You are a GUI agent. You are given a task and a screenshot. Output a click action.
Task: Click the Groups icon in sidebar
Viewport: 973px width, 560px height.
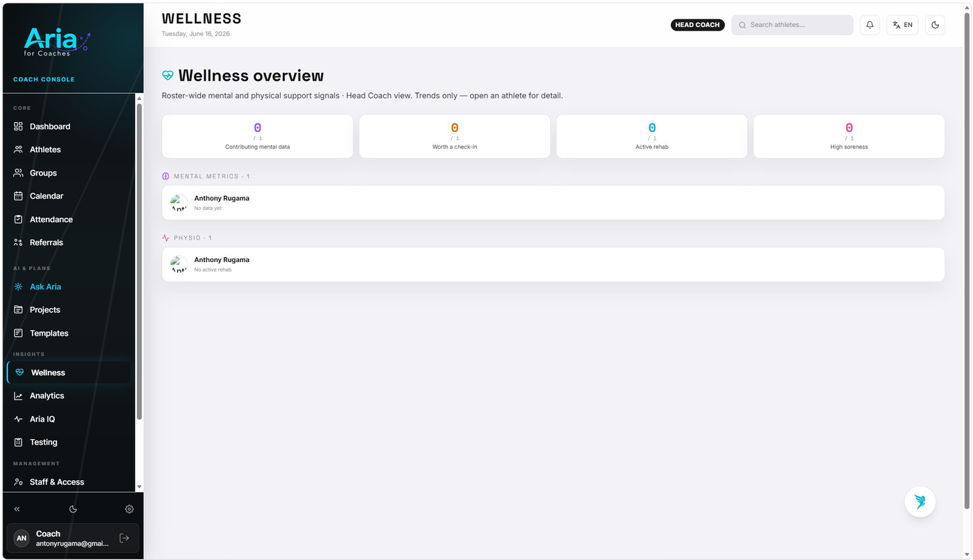point(19,173)
